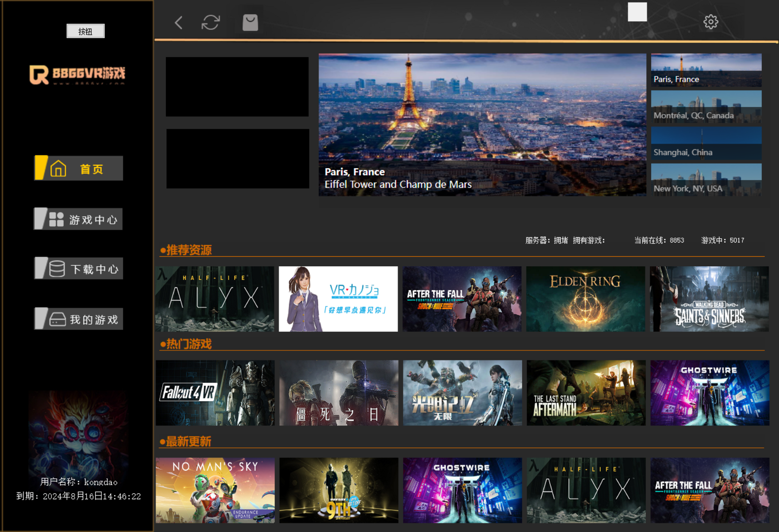Click the 按钮 button in sidebar
The width and height of the screenshot is (779, 532).
86,31
